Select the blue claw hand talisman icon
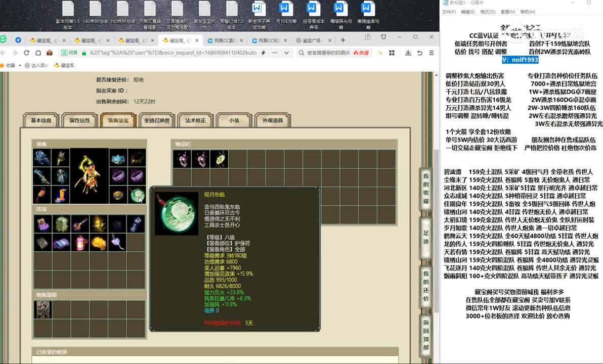The width and height of the screenshot is (603, 364). click(x=136, y=223)
